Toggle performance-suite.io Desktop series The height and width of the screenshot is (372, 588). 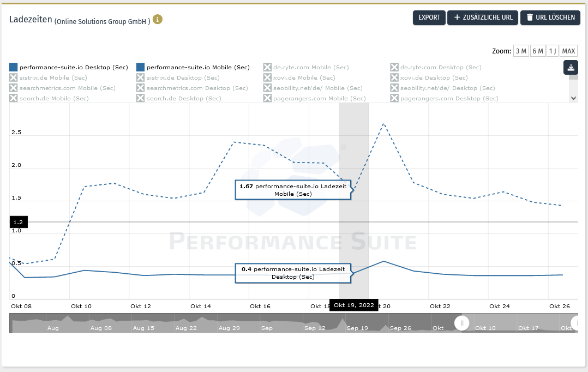[69, 68]
